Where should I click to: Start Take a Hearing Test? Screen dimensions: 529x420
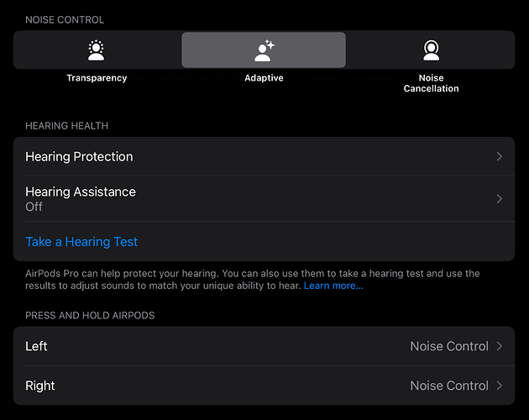(x=81, y=242)
